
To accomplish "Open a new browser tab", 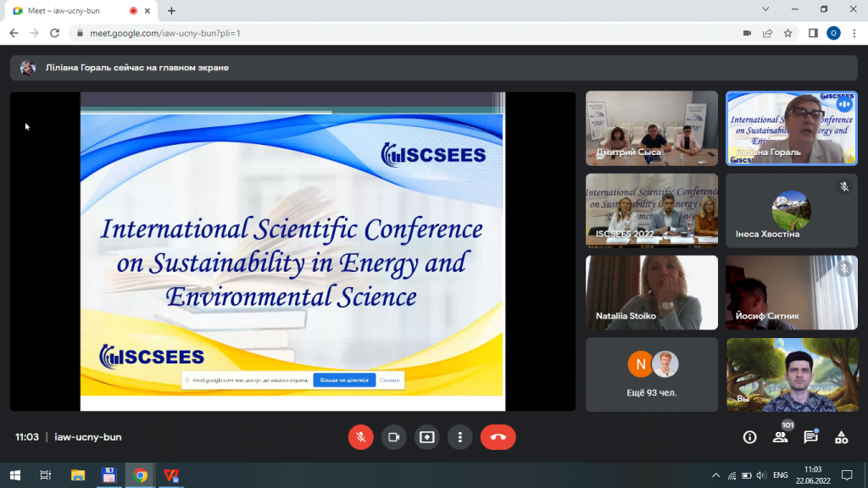I will coord(171,10).
